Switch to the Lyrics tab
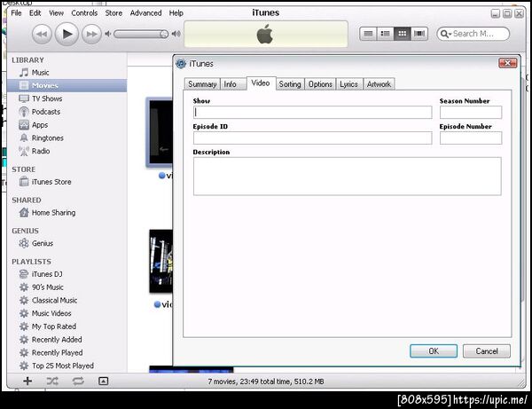Screen dimensions: 532x409 (x=348, y=84)
